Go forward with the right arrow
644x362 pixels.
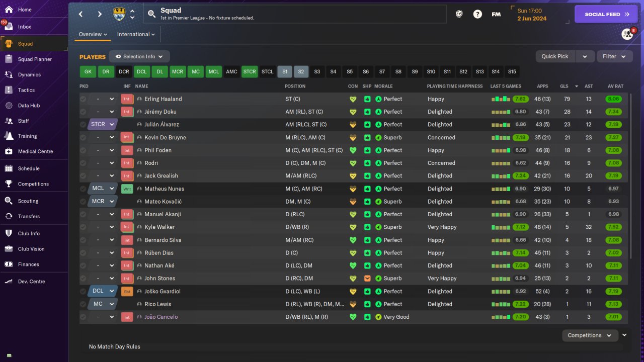(100, 14)
